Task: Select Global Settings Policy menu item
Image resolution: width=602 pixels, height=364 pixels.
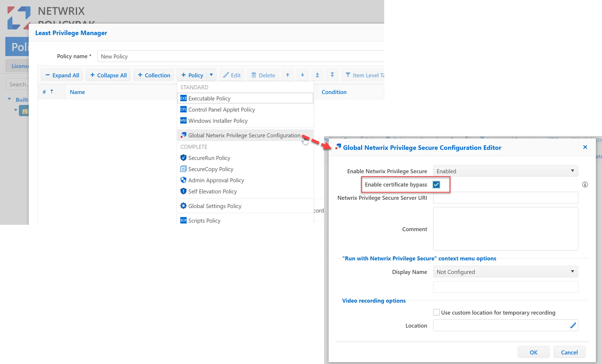Action: [215, 206]
